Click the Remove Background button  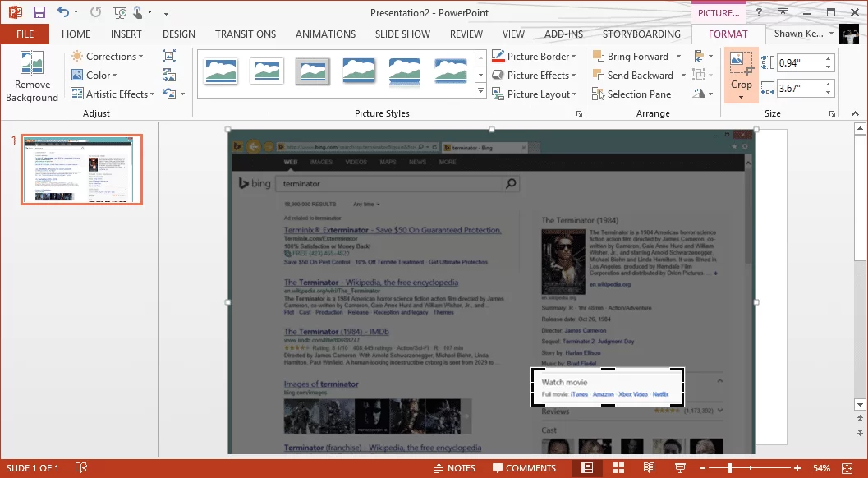31,77
